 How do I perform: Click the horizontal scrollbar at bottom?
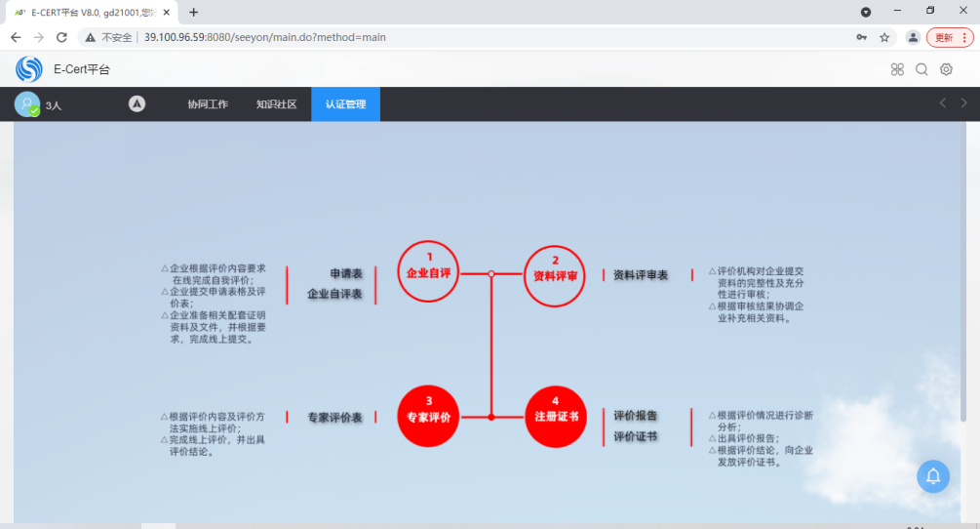(158, 526)
